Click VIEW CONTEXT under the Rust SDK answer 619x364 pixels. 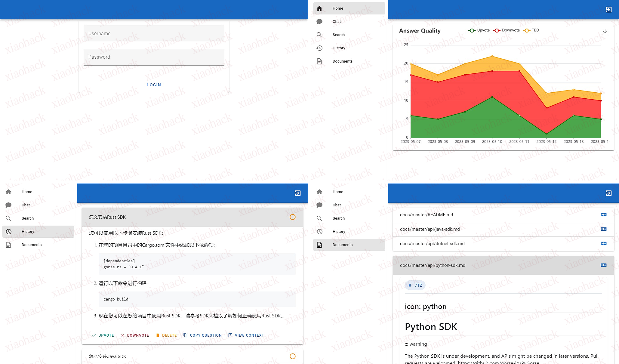click(246, 335)
